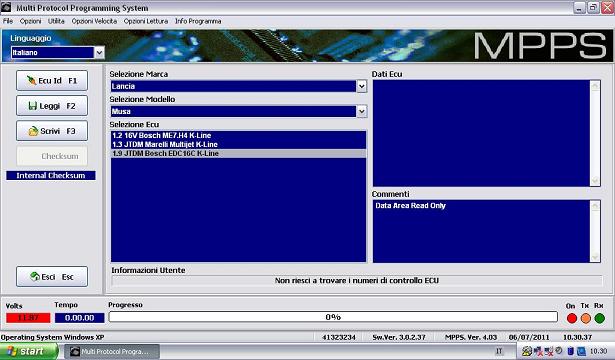Click the application icon in title bar
Screen dimensions: 615x360
(x=6, y=7)
